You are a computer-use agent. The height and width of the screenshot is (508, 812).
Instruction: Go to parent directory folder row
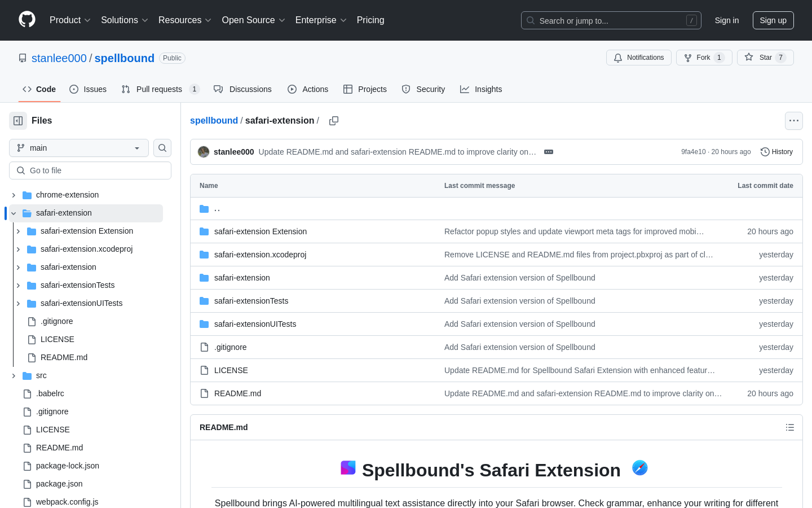[496, 209]
